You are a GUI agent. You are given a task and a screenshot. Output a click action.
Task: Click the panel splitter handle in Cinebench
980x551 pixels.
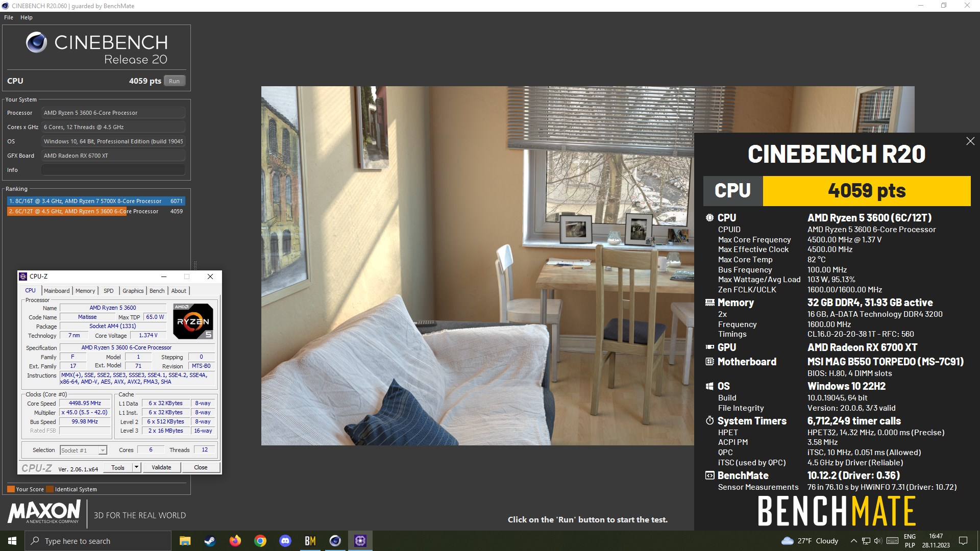194,265
